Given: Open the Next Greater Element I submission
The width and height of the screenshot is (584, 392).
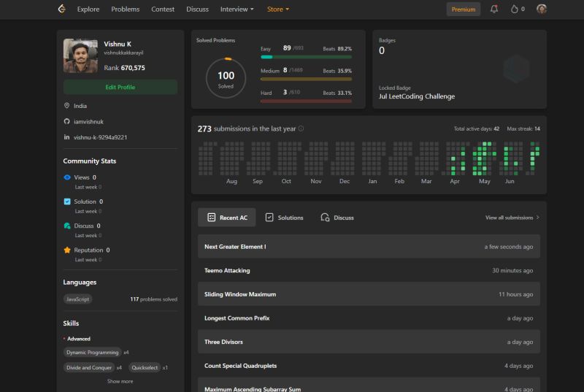Looking at the screenshot, I should (369, 247).
